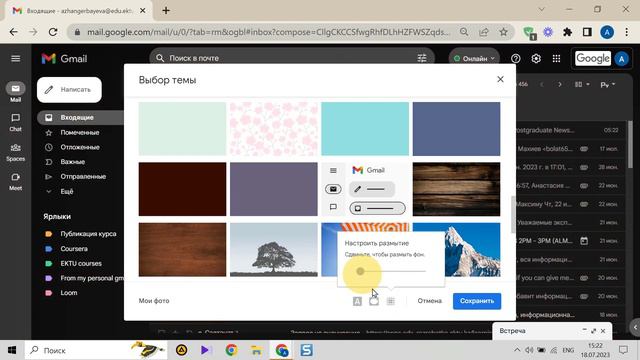Open the Loom label
Screen dimensions: 640x360
click(69, 293)
